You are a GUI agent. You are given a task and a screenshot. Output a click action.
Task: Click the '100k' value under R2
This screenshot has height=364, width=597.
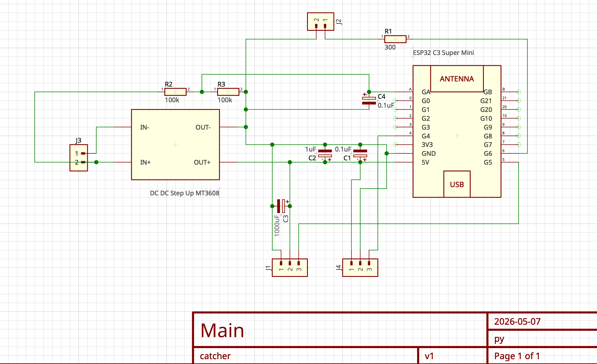(172, 100)
